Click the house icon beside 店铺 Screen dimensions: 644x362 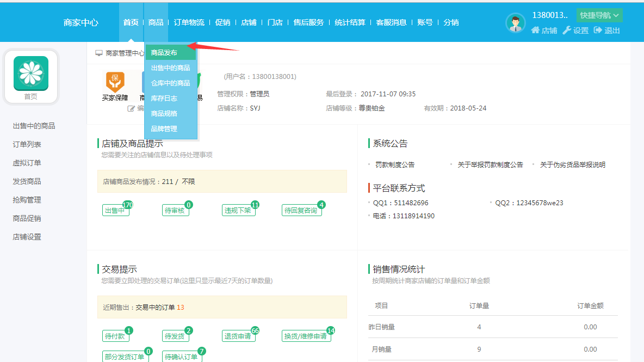[535, 30]
